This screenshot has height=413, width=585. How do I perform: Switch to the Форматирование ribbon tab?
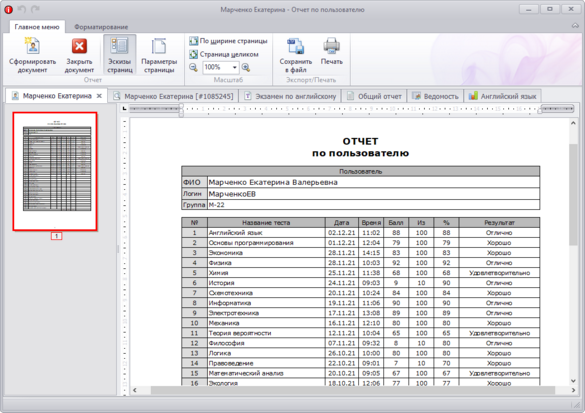[x=101, y=27]
